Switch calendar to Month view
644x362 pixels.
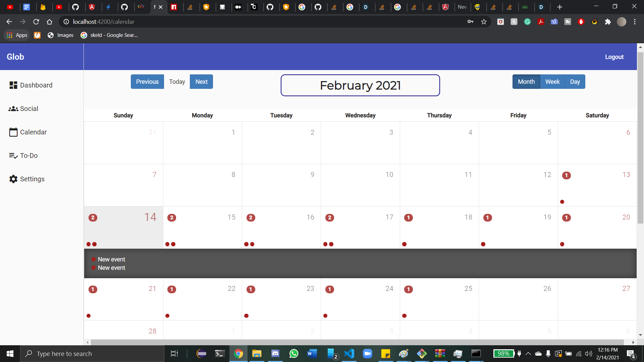(x=526, y=82)
